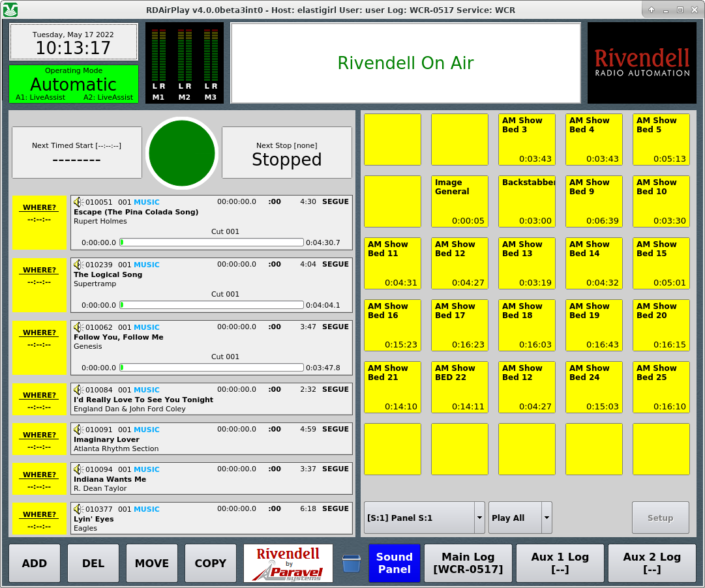The height and width of the screenshot is (588, 705).
Task: Click the speaker icon beside Escape (The Pina Colada Song)
Action: (78, 202)
